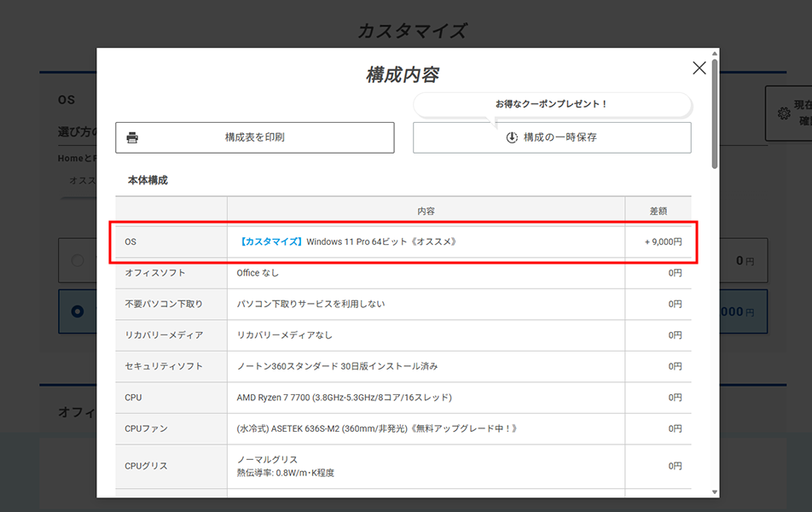This screenshot has width=812, height=512.
Task: Click the ノートン360スタンダード security software entry
Action: point(337,366)
